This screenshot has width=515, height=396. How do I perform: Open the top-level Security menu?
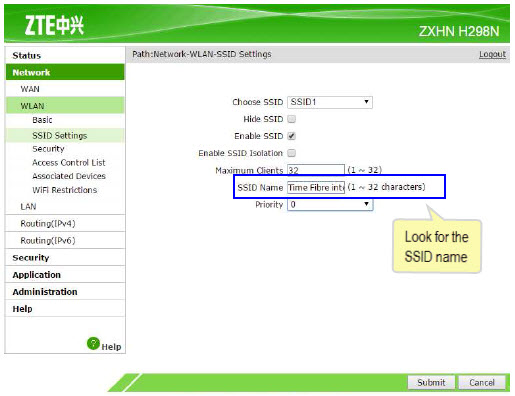point(65,258)
